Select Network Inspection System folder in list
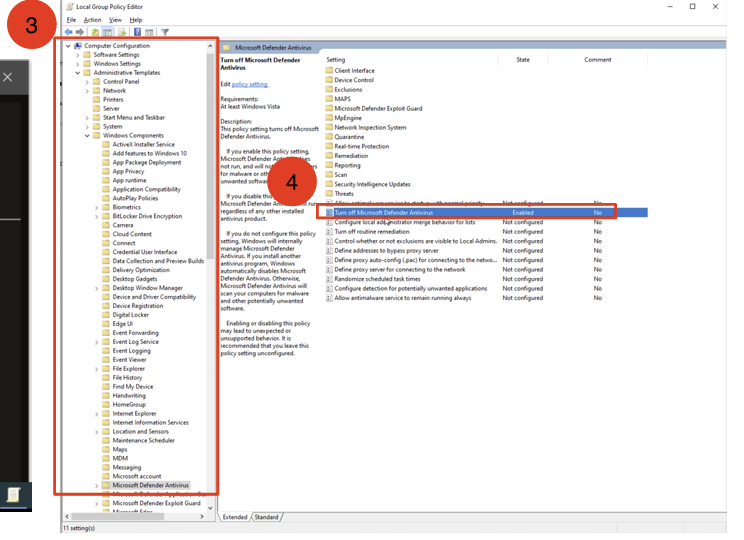 pyautogui.click(x=370, y=127)
